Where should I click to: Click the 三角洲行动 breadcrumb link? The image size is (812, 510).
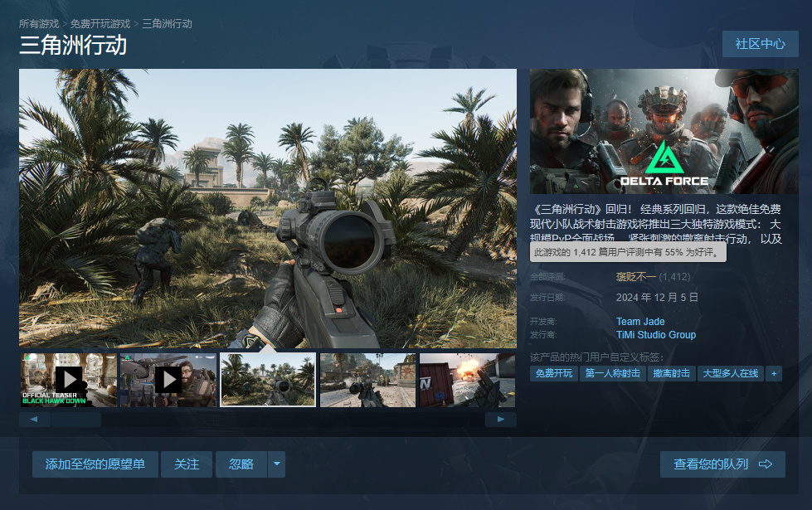167,24
